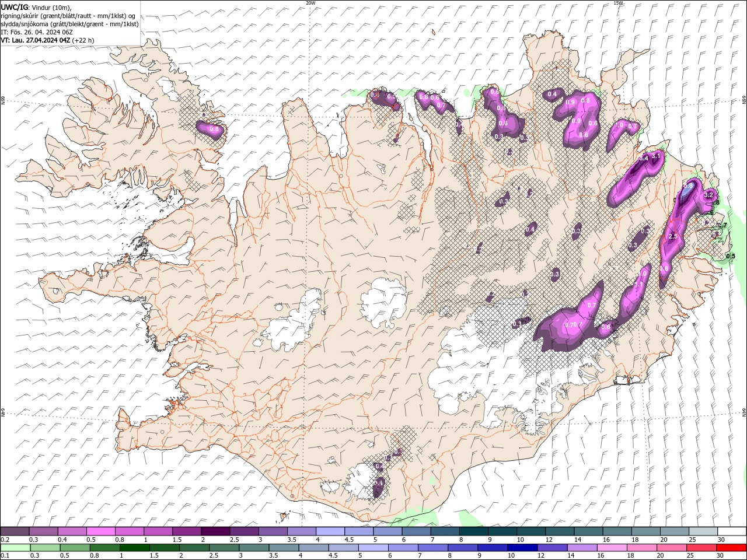Click the '3.8' value at the eastern snow maximum
This screenshot has height=560, width=747.
coord(688,186)
